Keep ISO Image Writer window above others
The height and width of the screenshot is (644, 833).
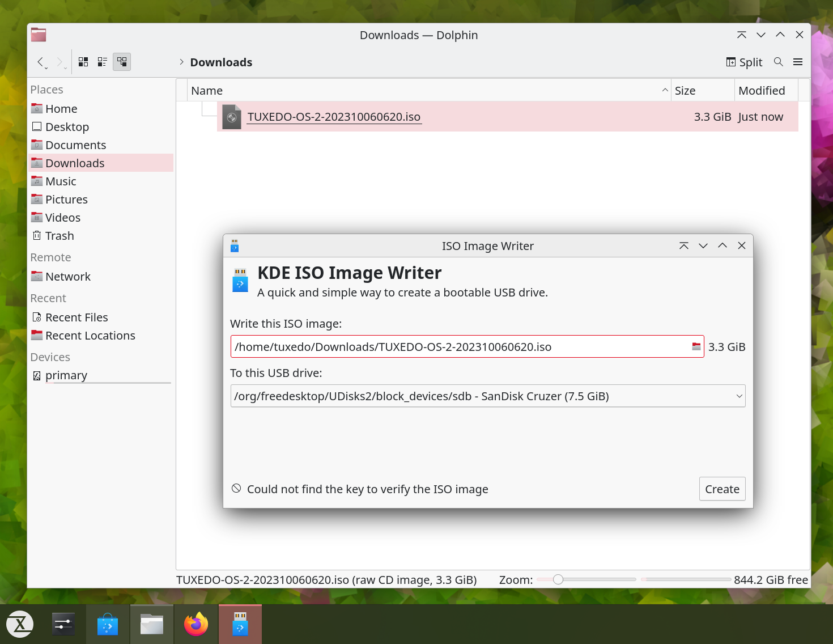(x=684, y=245)
